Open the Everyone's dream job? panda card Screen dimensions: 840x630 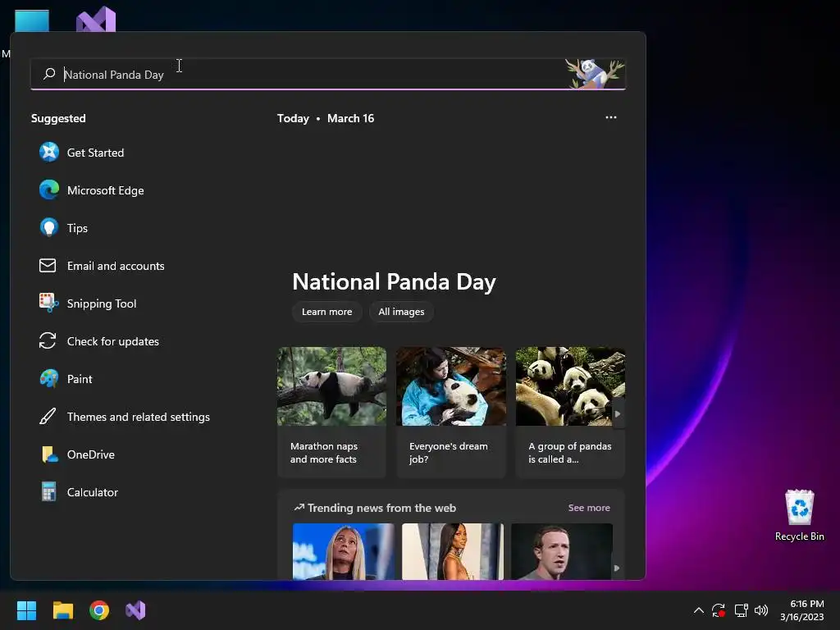point(451,412)
